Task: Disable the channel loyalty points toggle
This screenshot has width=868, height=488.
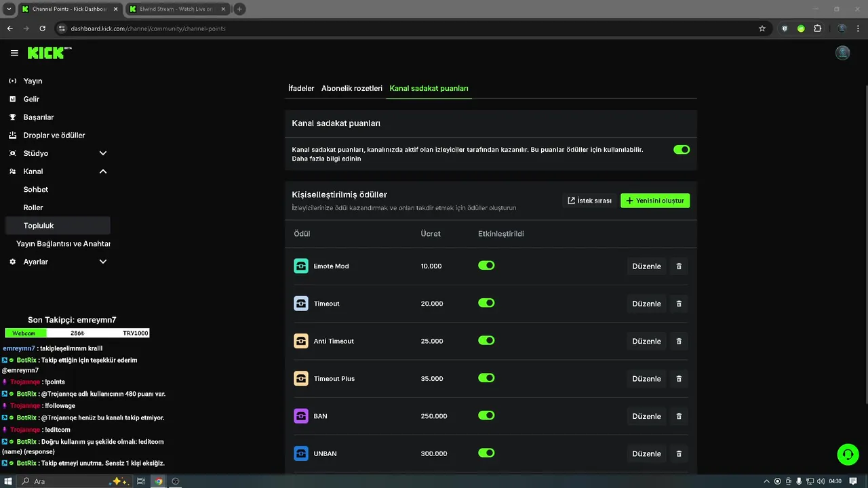Action: click(682, 149)
